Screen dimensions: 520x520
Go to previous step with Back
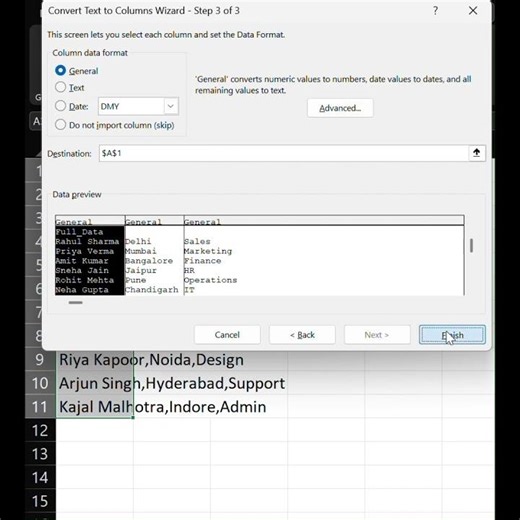(x=302, y=335)
